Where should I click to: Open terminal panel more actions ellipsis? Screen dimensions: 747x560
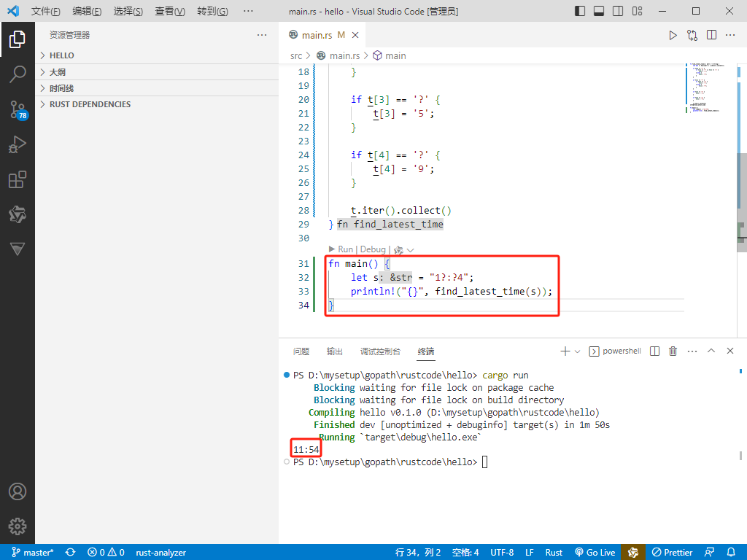pyautogui.click(x=692, y=351)
